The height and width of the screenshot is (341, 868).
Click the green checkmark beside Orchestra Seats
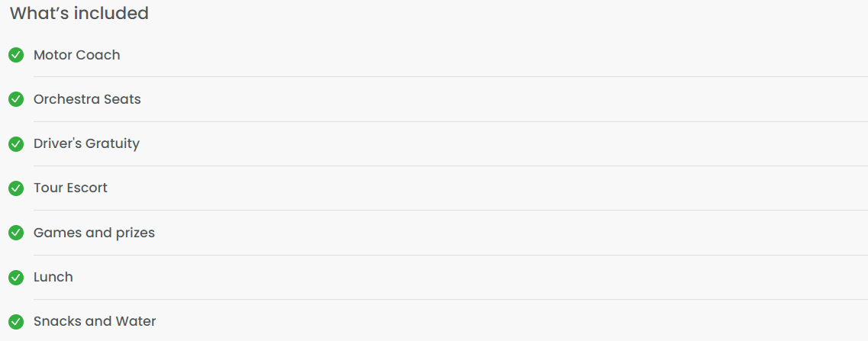tap(16, 99)
